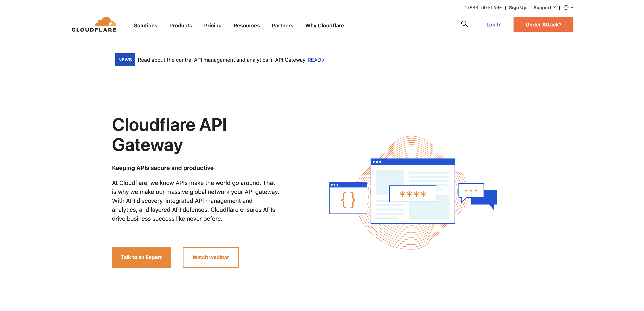
Task: Click the Watch webinar button
Action: tap(211, 257)
